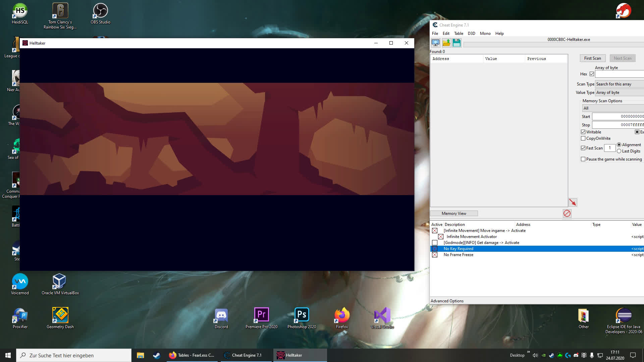The image size is (644, 362).
Task: Open Discord desktop shortcut
Action: click(221, 318)
